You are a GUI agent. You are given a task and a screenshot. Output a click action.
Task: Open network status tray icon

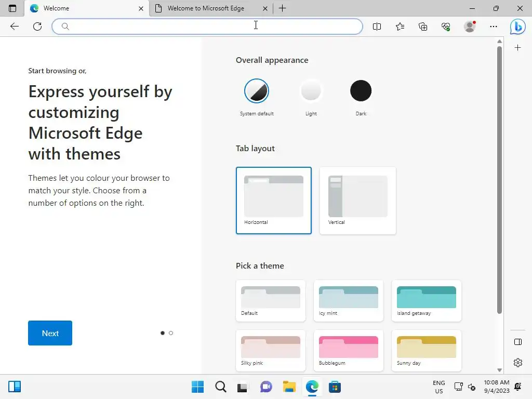click(458, 387)
